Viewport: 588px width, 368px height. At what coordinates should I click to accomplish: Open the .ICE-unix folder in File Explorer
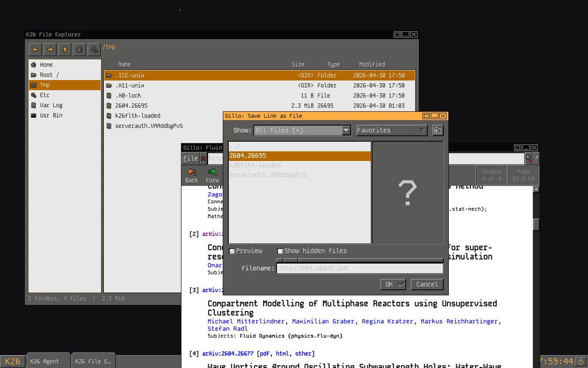point(260,76)
